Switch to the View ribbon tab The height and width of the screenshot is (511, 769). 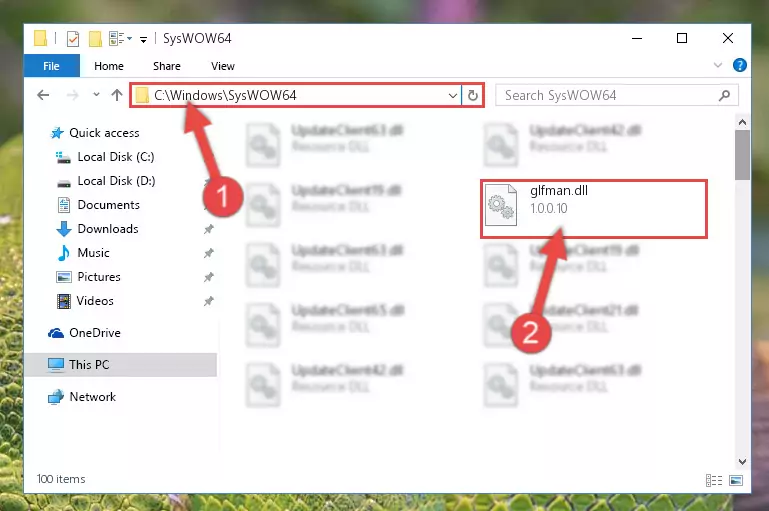pyautogui.click(x=223, y=66)
